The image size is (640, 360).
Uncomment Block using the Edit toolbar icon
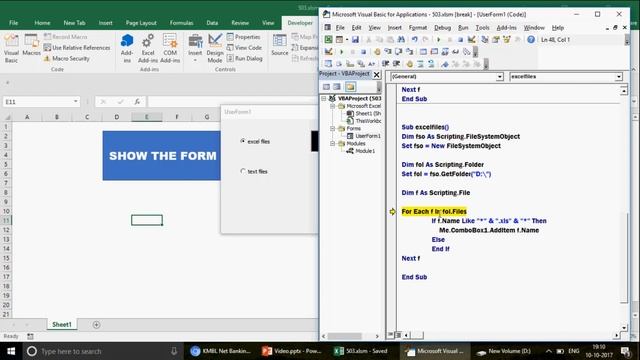(431, 64)
